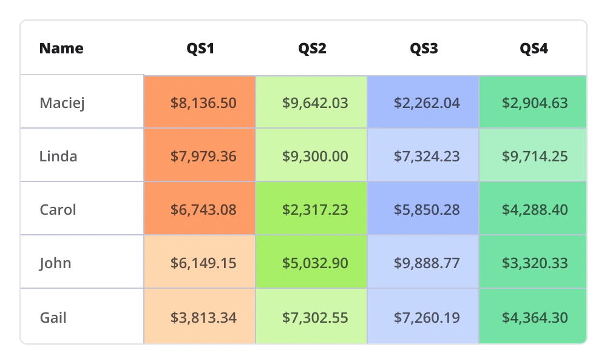Click Gail's $3,813.34 cell

click(203, 317)
